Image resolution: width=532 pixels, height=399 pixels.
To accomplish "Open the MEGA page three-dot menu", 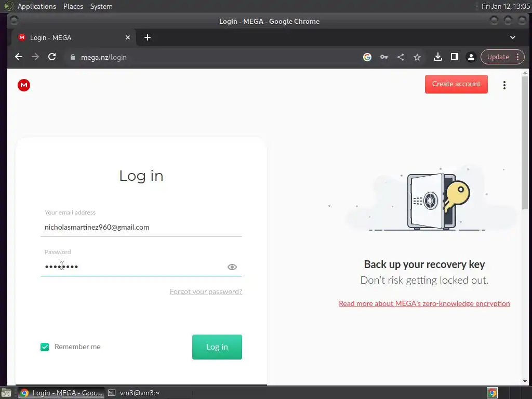I will point(504,85).
